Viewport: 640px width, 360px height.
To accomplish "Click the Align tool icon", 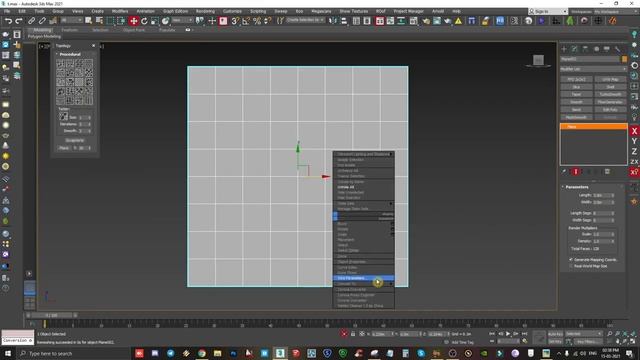I will point(344,21).
